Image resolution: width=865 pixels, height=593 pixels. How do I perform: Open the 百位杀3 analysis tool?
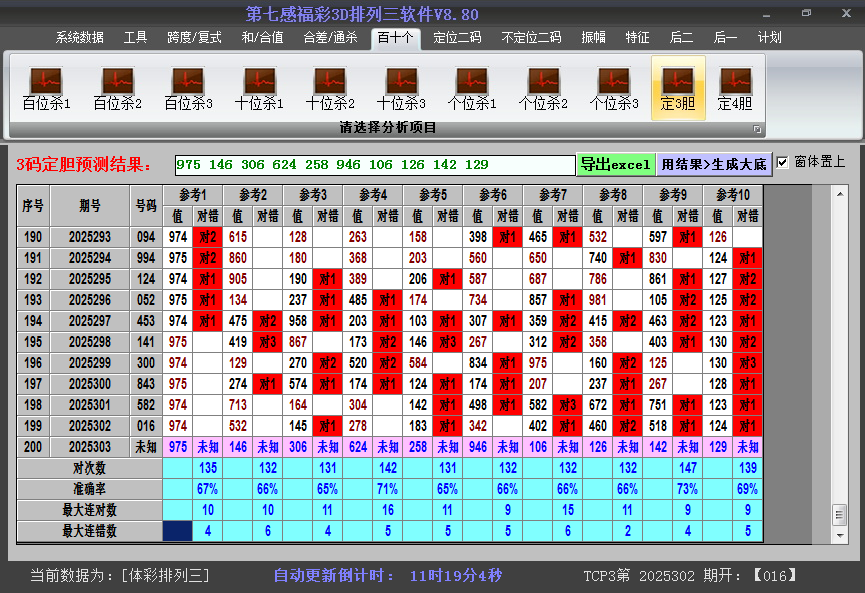pyautogui.click(x=187, y=85)
